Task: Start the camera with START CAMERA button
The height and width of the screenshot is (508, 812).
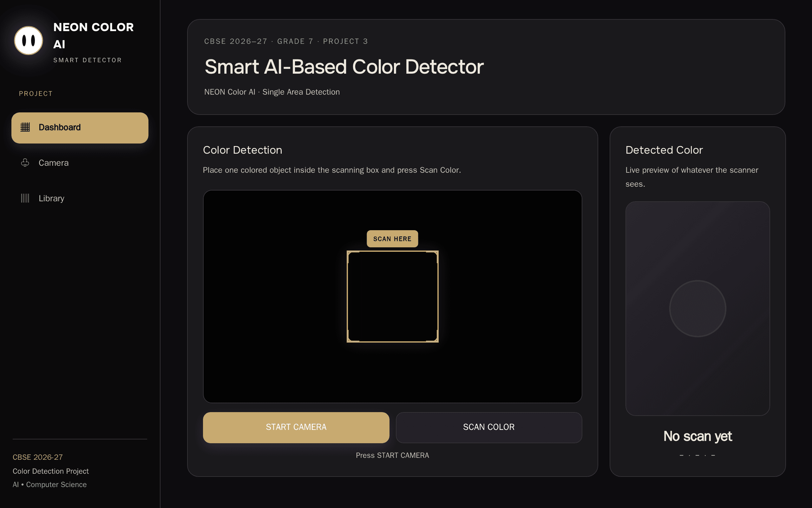Action: (296, 427)
